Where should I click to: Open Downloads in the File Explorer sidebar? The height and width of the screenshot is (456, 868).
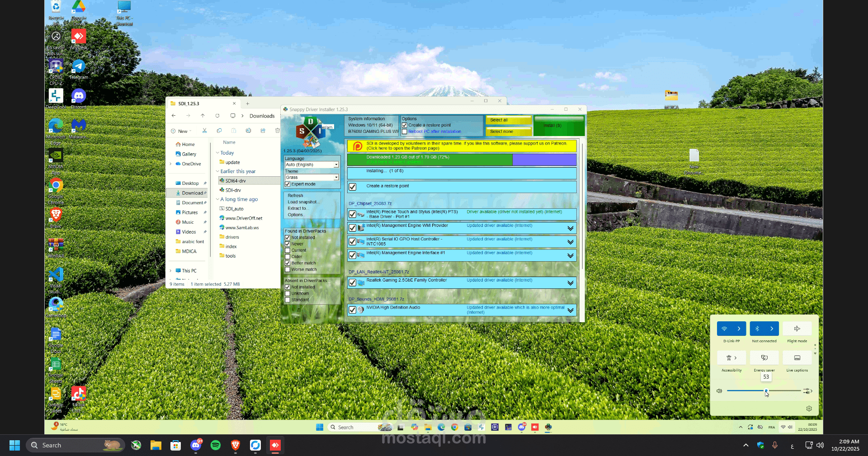[189, 193]
